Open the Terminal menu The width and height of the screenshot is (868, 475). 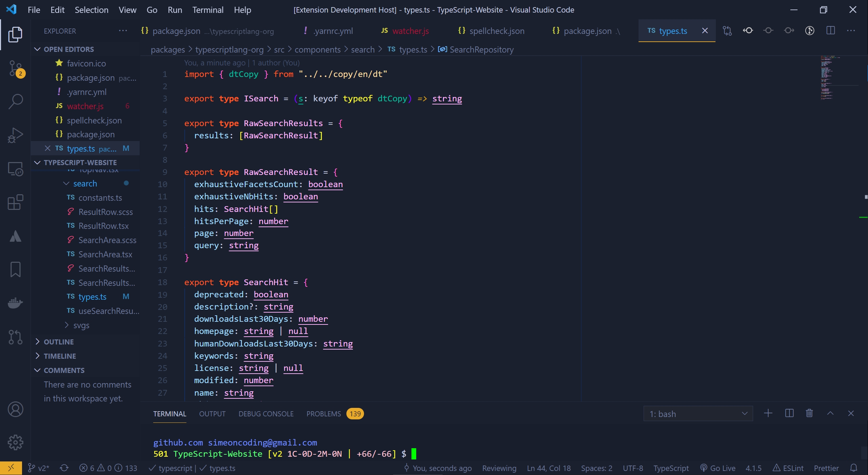[x=208, y=10]
